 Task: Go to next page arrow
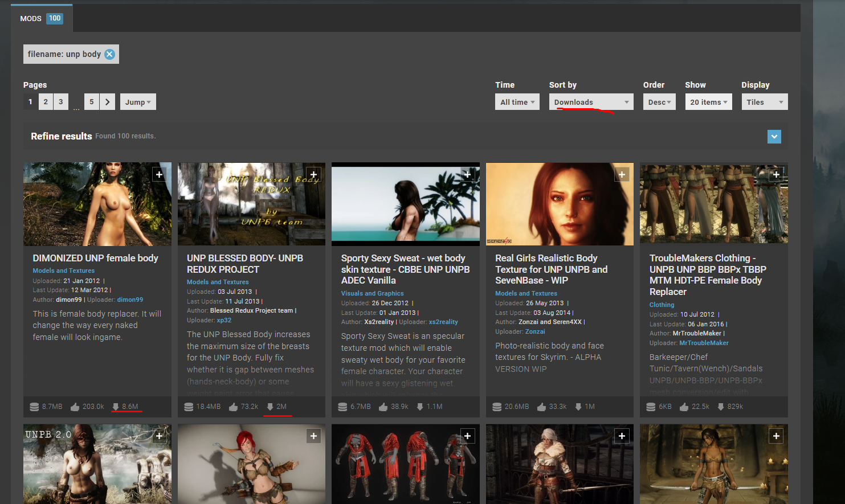tap(107, 102)
